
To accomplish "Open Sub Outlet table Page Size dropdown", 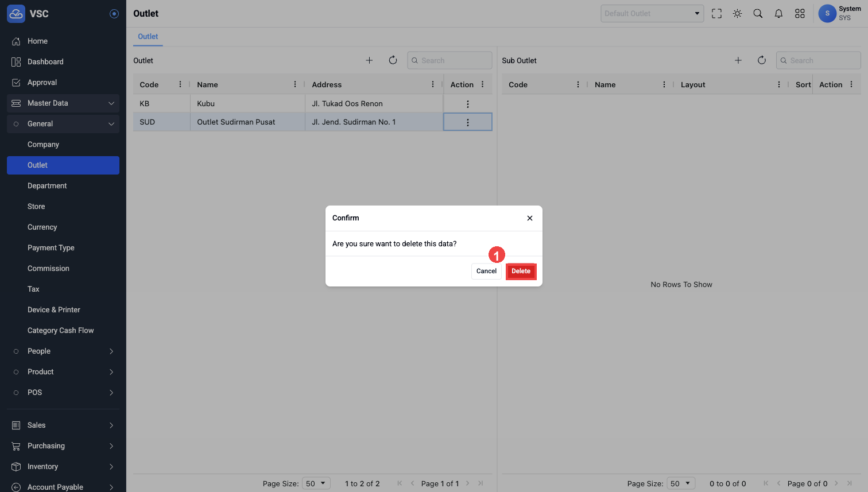I will coord(681,483).
